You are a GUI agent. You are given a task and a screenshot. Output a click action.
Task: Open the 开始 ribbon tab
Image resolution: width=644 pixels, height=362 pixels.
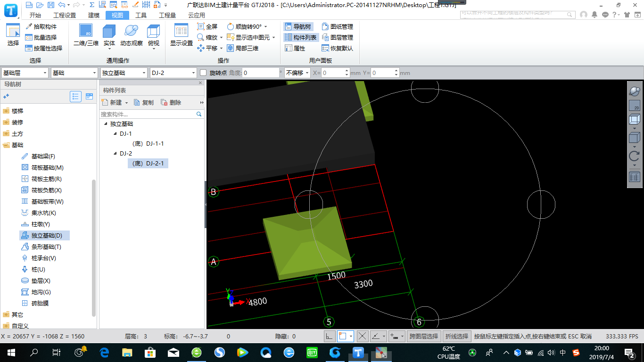[35, 15]
